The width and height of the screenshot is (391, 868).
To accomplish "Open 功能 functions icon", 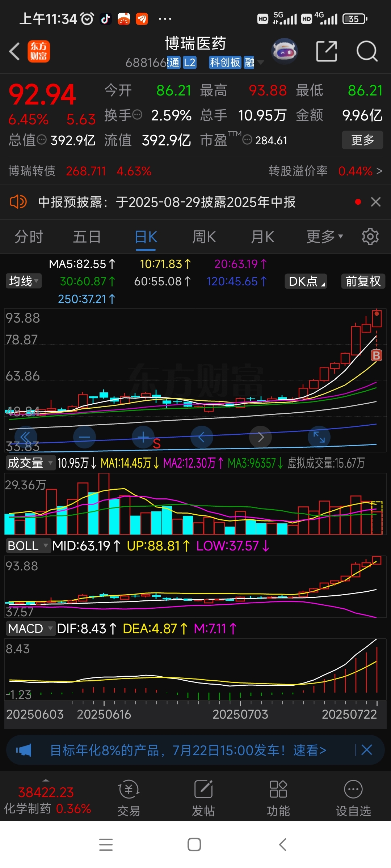I will 278,798.
